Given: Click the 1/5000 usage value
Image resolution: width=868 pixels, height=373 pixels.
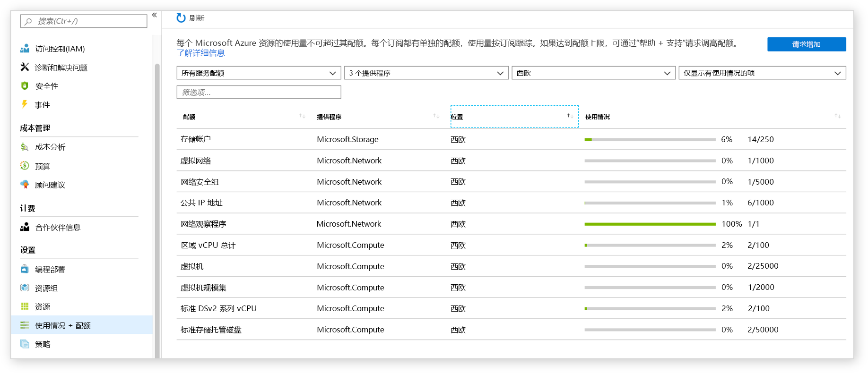Looking at the screenshot, I should pyautogui.click(x=761, y=182).
